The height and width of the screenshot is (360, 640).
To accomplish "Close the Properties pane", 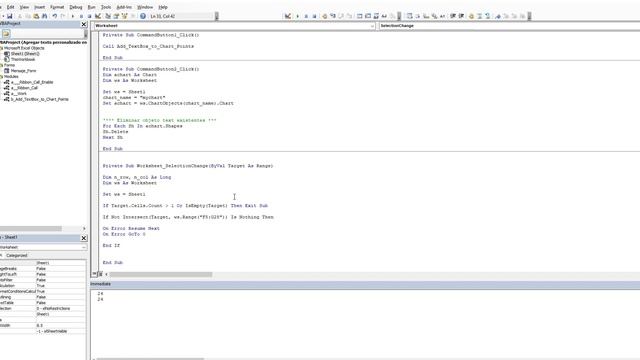I will pyautogui.click(x=84, y=238).
